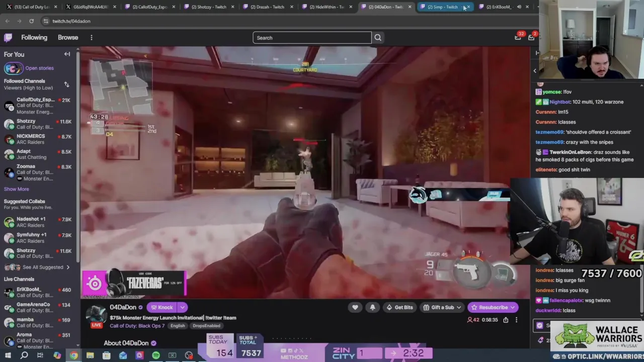Click the DropsEnabled tag

[206, 326]
